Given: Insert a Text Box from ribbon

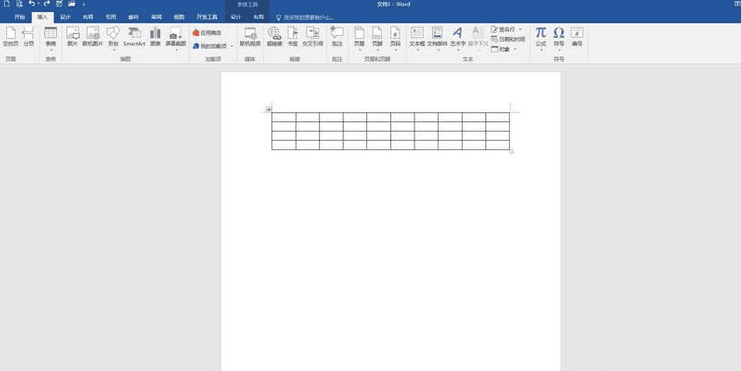Looking at the screenshot, I should (417, 37).
